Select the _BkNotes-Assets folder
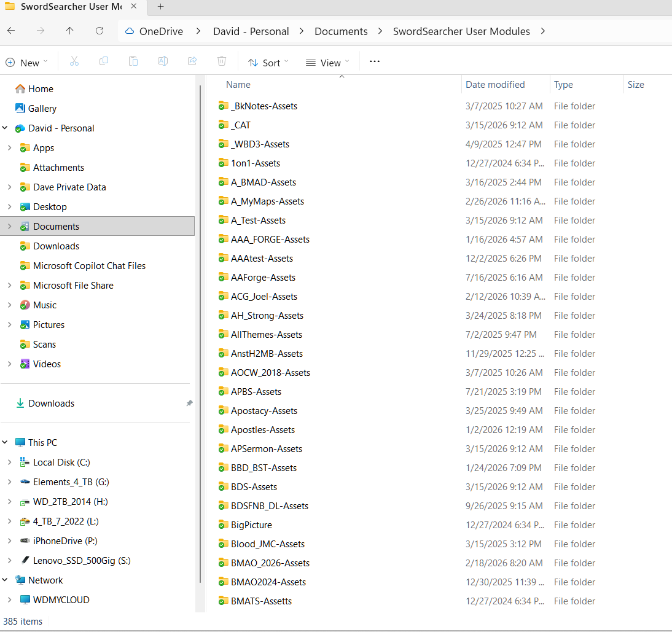Viewport: 672px width, 632px height. point(264,106)
